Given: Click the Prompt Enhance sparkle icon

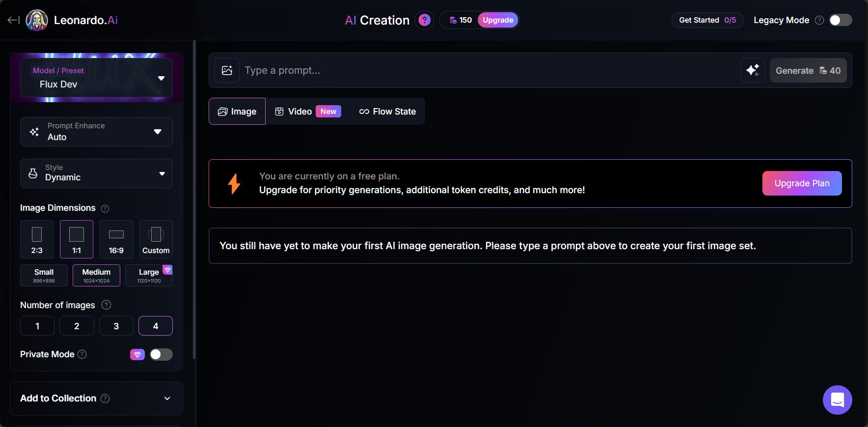Looking at the screenshot, I should (34, 132).
